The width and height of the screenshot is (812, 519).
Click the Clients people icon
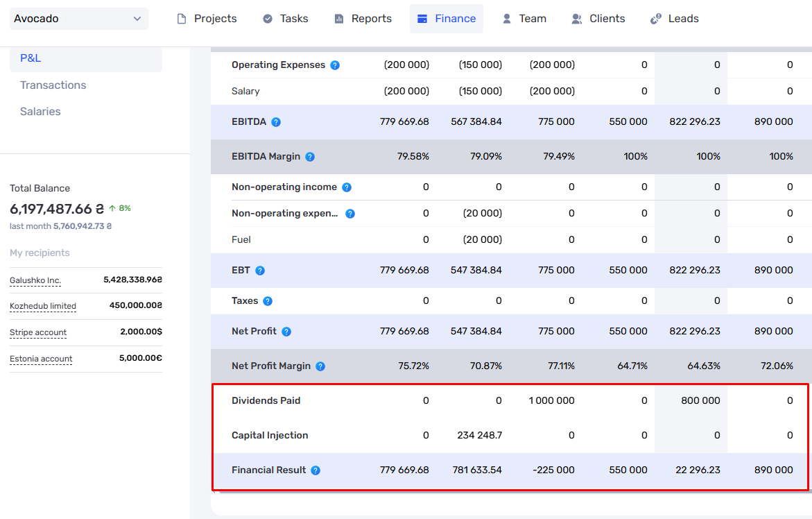pyautogui.click(x=576, y=19)
